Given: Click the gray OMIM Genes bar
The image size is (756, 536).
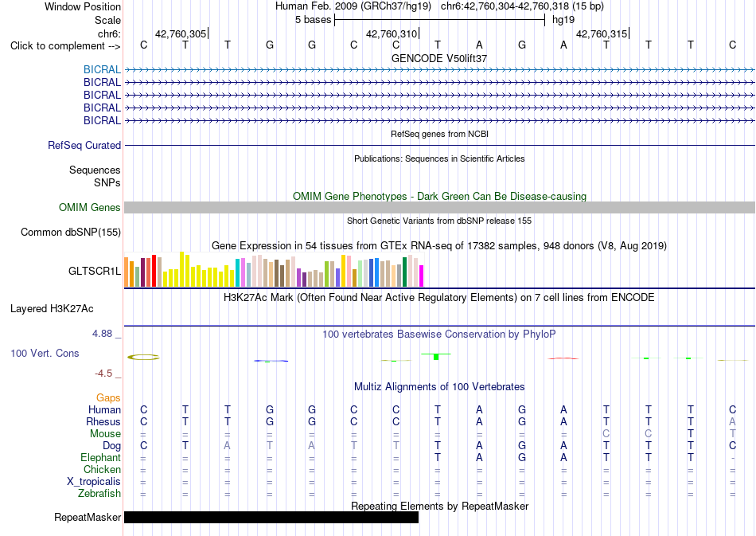Looking at the screenshot, I should (440, 207).
